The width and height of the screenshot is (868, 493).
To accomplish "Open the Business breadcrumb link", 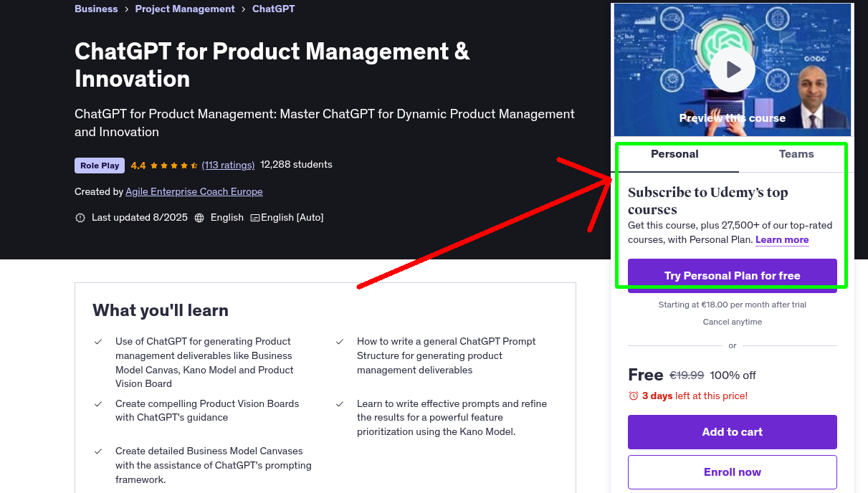I will (96, 9).
